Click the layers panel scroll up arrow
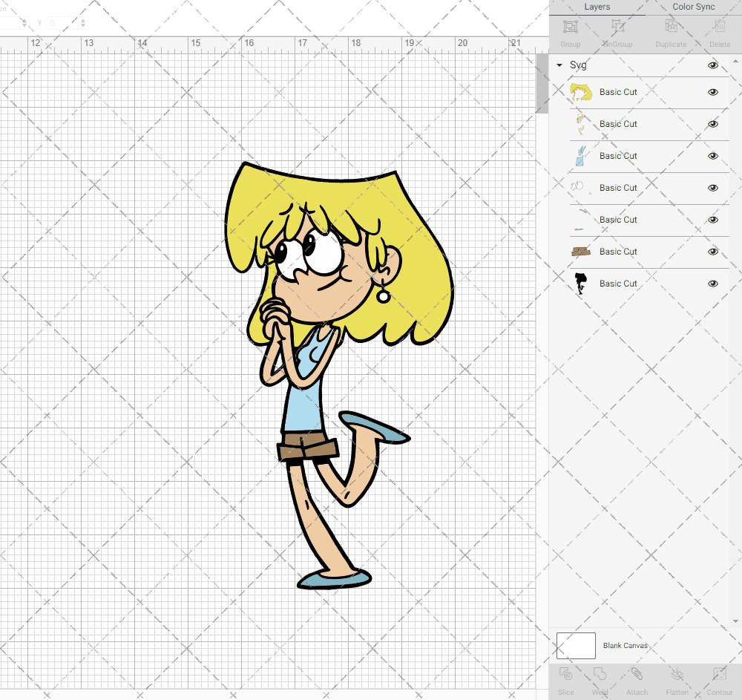Viewport: 742px width, 700px height. [x=735, y=62]
